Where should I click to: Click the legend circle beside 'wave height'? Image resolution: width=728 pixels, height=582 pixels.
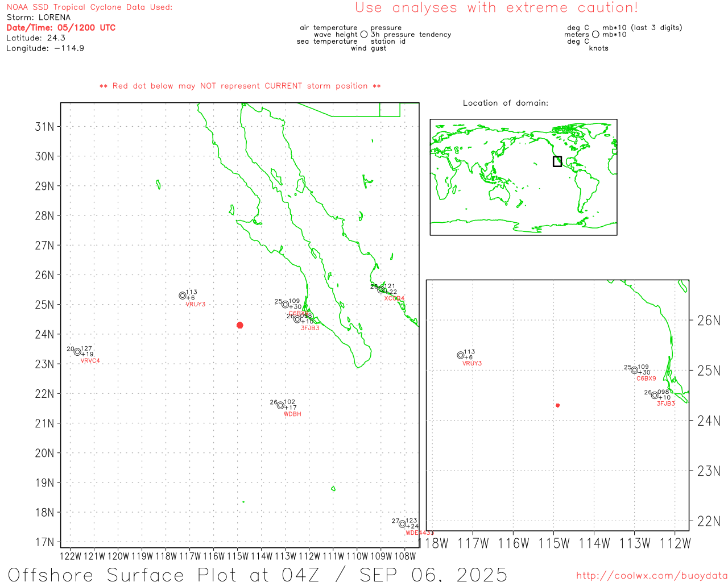coord(364,34)
